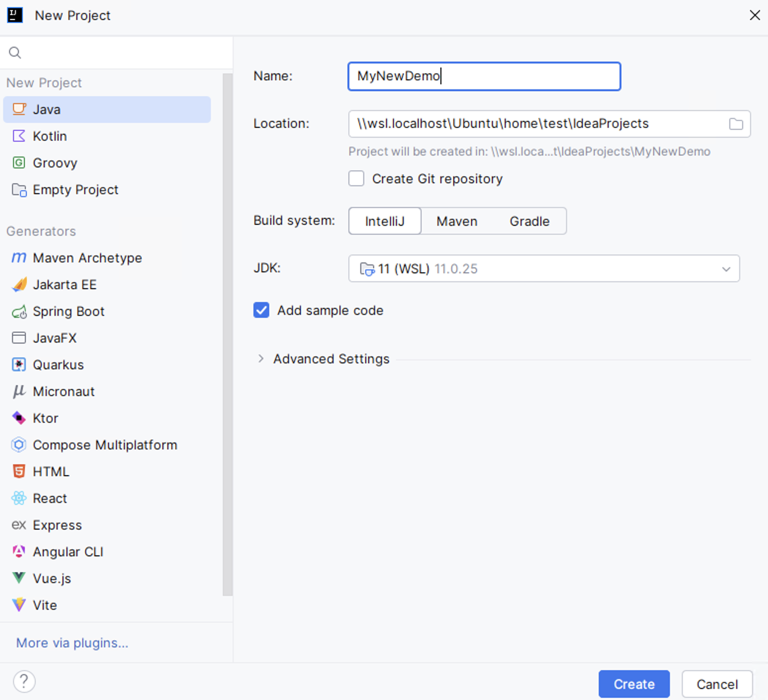This screenshot has height=700, width=768.
Task: Enable Create Git repository
Action: coord(356,178)
